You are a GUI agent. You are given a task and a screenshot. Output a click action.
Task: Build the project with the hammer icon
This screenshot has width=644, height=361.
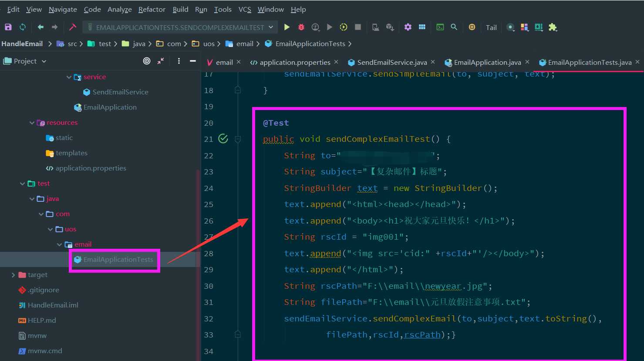coord(73,27)
